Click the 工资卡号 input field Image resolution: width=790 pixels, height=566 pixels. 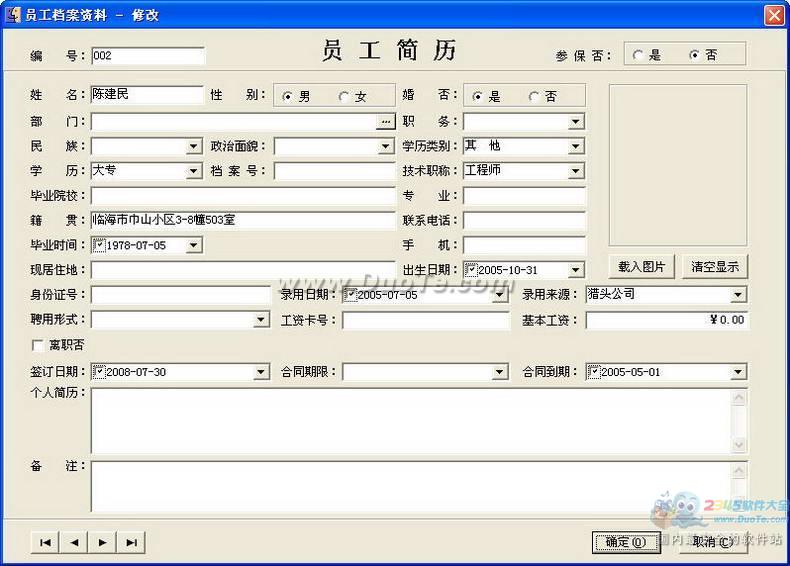click(426, 320)
